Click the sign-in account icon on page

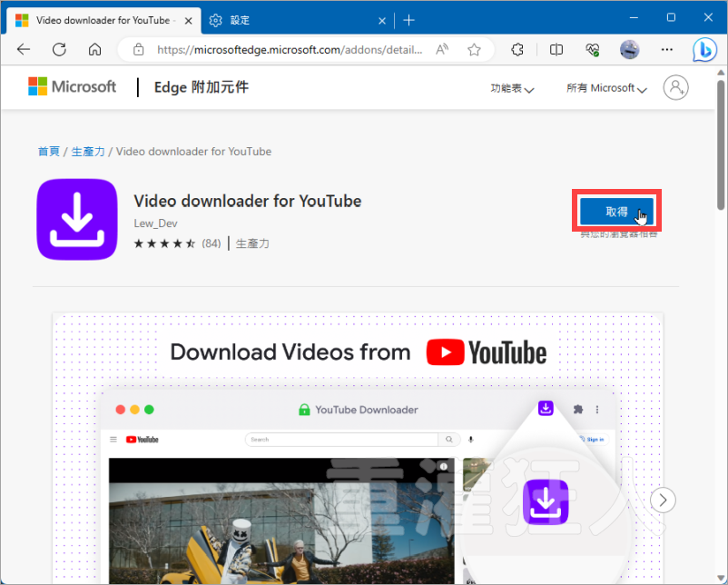tap(675, 87)
